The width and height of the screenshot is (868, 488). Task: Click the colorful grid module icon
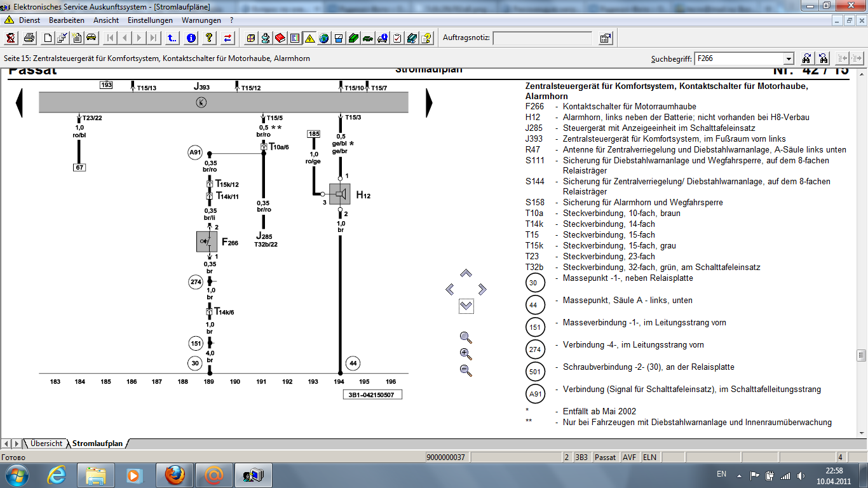(x=251, y=38)
